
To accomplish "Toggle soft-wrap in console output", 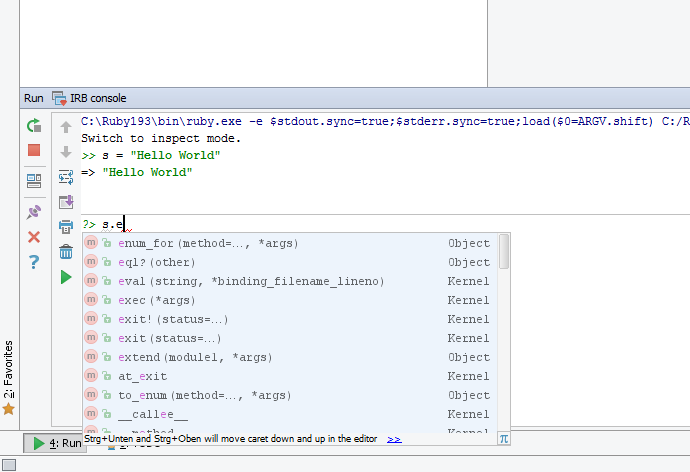I will (x=66, y=177).
